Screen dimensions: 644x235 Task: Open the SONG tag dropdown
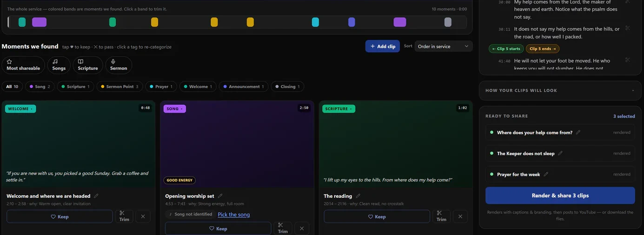174,109
